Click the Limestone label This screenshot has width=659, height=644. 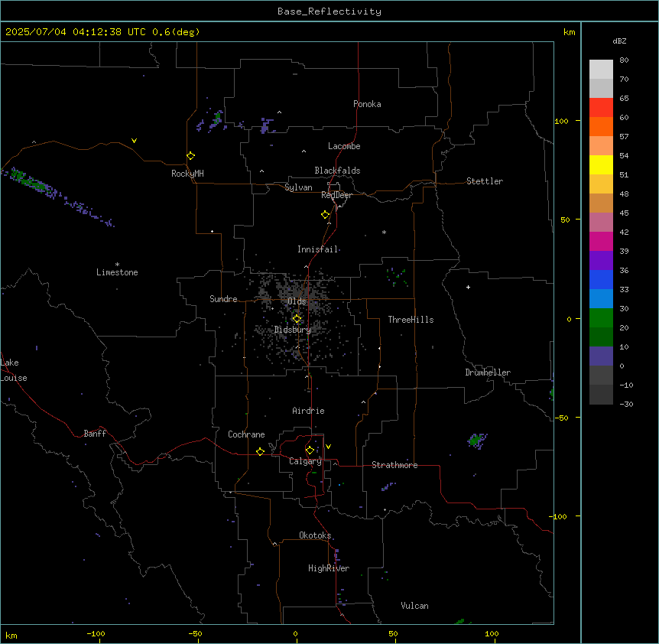[x=117, y=272]
